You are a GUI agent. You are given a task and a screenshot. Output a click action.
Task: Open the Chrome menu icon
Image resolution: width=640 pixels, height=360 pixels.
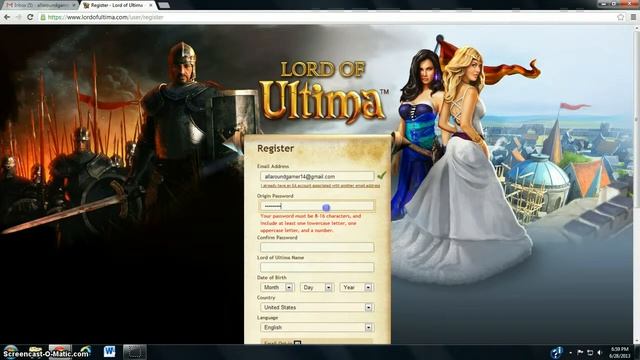(633, 17)
